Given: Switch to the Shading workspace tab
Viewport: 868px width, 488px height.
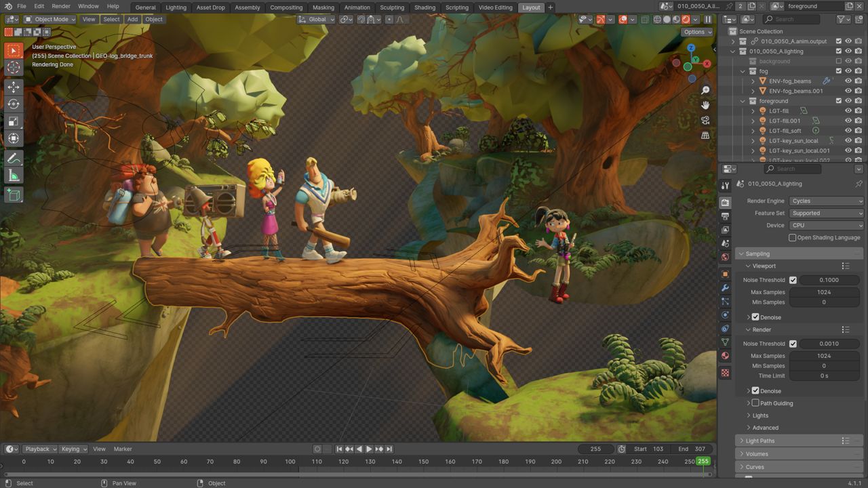Looking at the screenshot, I should coord(425,7).
